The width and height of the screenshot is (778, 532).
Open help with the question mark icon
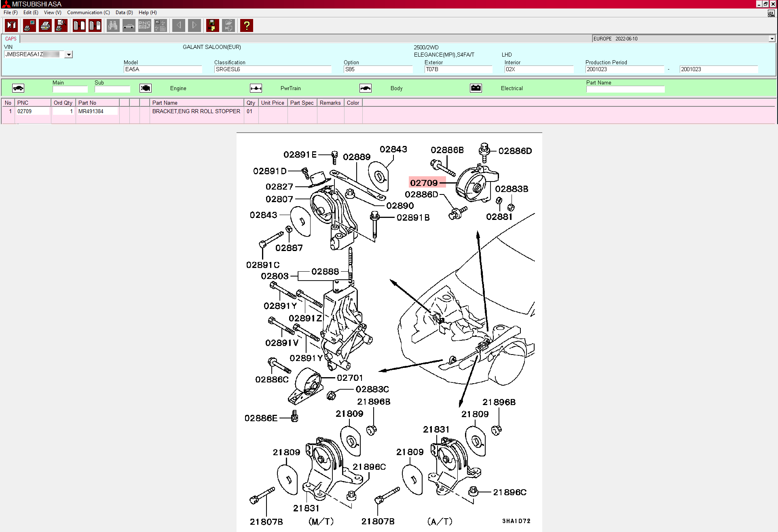click(x=246, y=25)
